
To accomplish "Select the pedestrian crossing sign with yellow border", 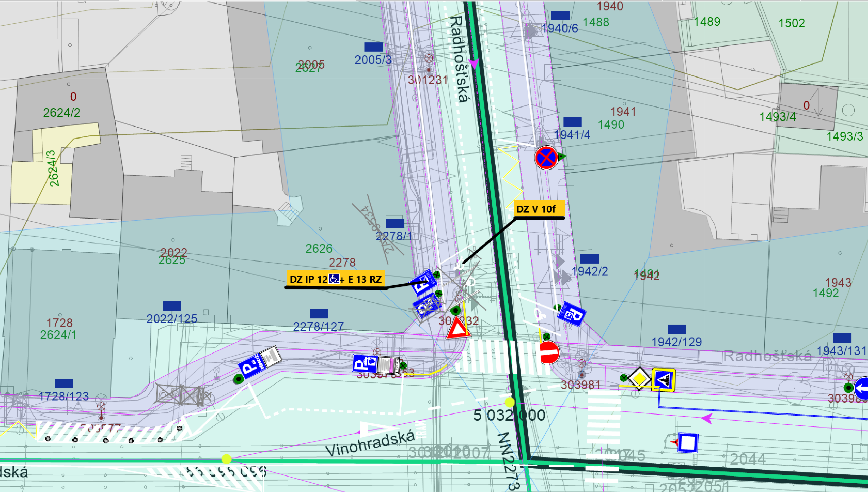I will coord(663,380).
